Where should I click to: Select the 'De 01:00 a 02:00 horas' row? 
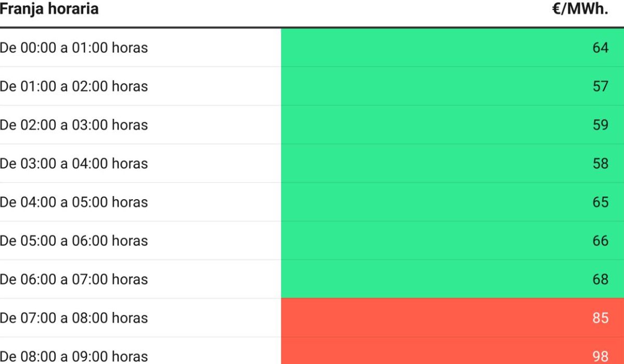click(312, 86)
